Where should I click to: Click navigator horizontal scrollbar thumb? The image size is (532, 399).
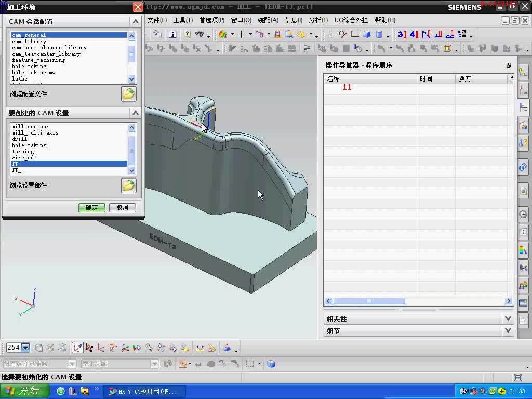tap(369, 301)
